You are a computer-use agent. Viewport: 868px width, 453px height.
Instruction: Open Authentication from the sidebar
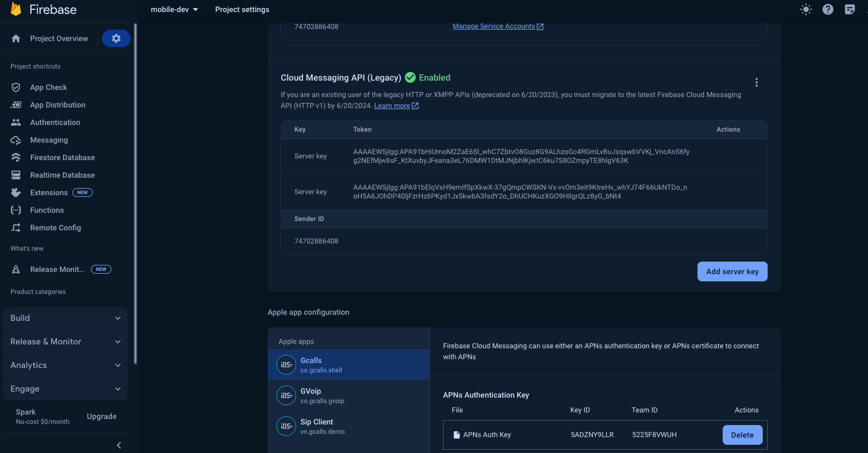(55, 122)
